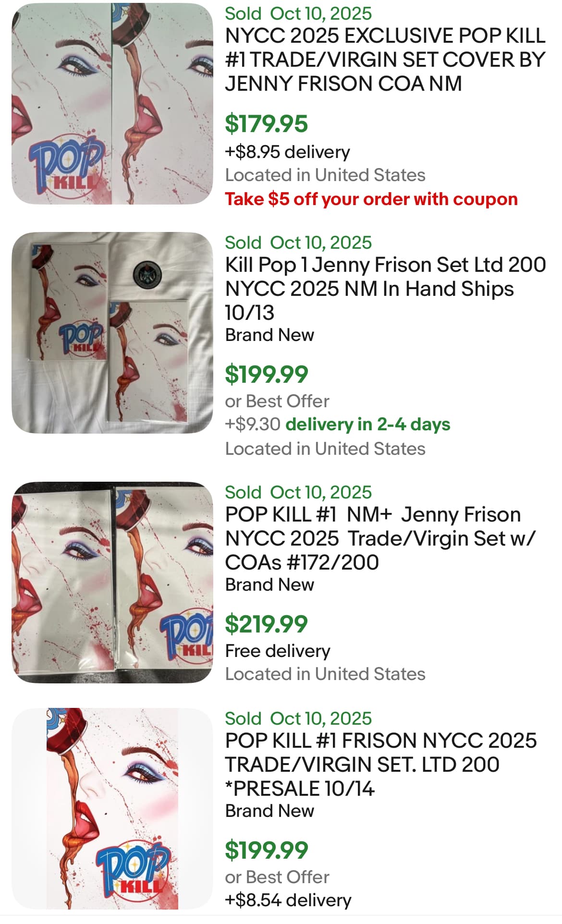Viewport: 562px width, 924px height.
Task: Open the POP KILL #1 FRISON PRESALE 10/14 listing
Action: pos(380,764)
